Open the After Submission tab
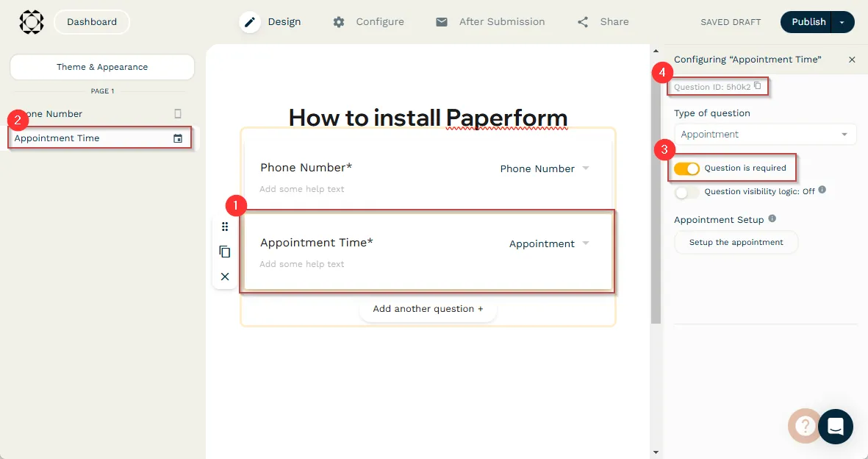The image size is (868, 459). point(490,22)
